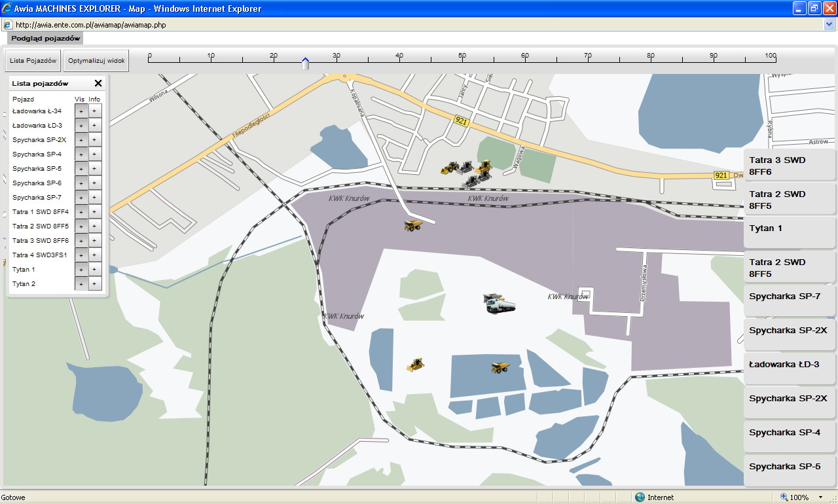838x504 pixels.
Task: Select the Spycharka SP-4 card on right
Action: (x=790, y=437)
